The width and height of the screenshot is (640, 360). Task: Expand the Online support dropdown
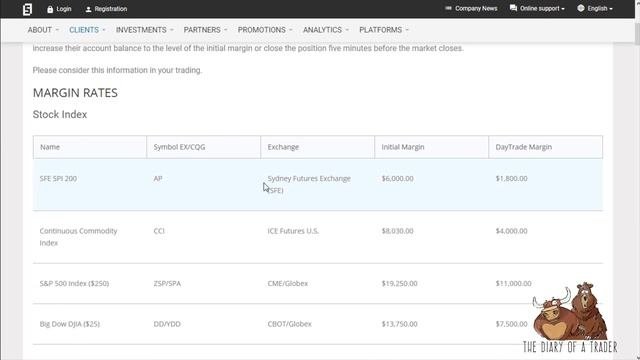pos(537,9)
